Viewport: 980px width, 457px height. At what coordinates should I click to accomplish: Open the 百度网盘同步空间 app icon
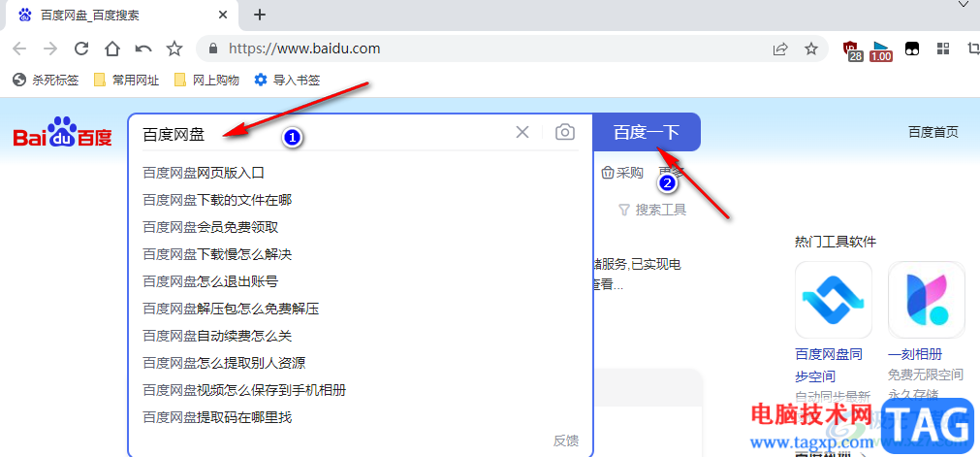(x=833, y=300)
